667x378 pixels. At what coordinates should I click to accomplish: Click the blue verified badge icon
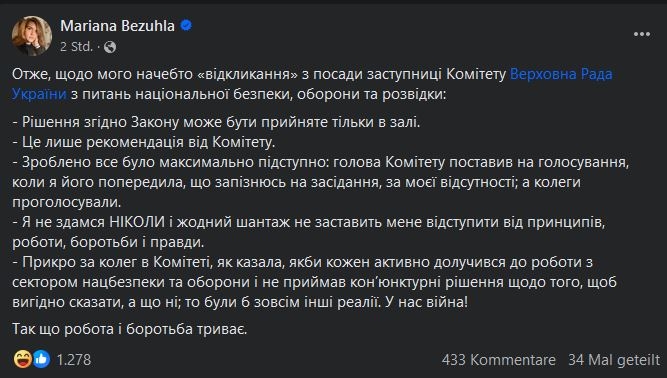[186, 26]
